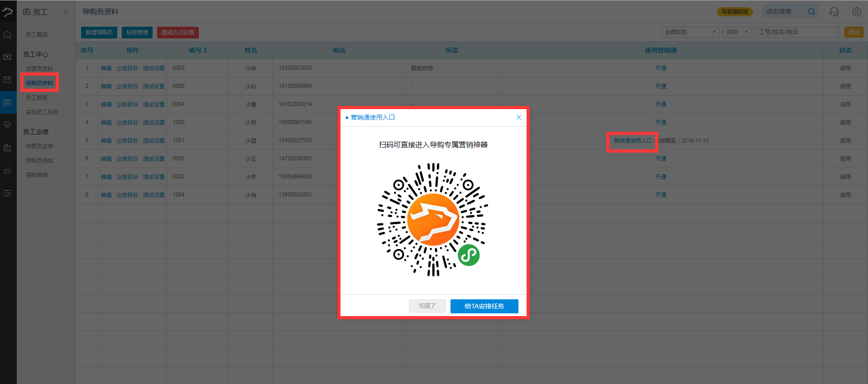Click the 标签管理 button
The image size is (868, 384).
pos(137,33)
